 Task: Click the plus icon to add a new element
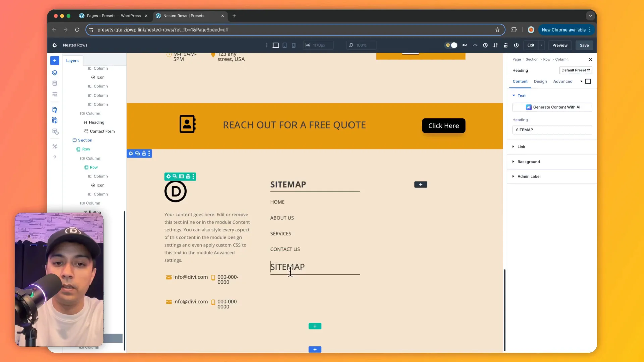[x=55, y=61]
